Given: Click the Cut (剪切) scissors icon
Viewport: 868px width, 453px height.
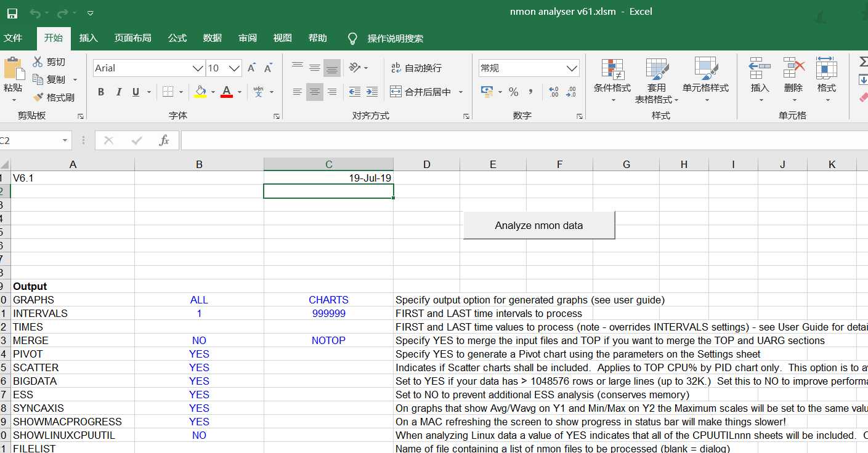Looking at the screenshot, I should coord(38,62).
